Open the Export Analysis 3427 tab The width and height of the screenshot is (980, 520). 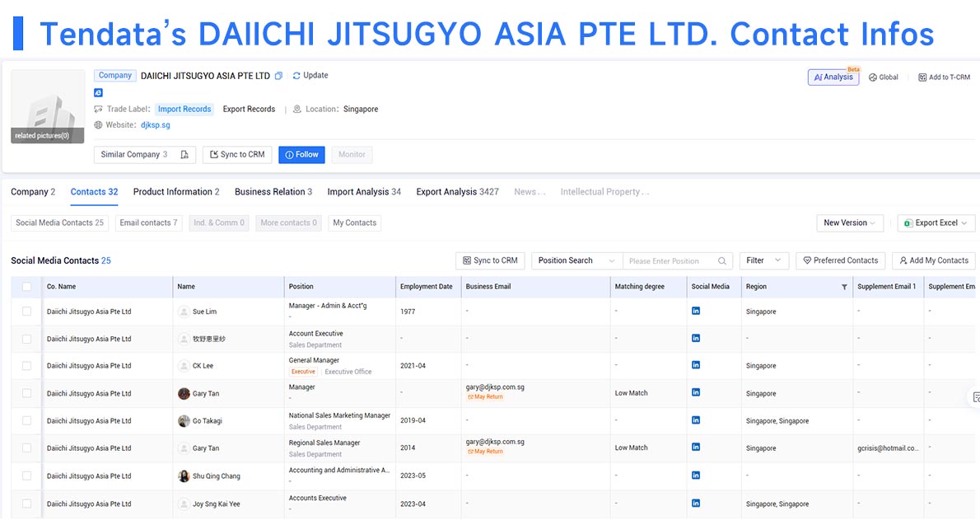click(x=458, y=192)
